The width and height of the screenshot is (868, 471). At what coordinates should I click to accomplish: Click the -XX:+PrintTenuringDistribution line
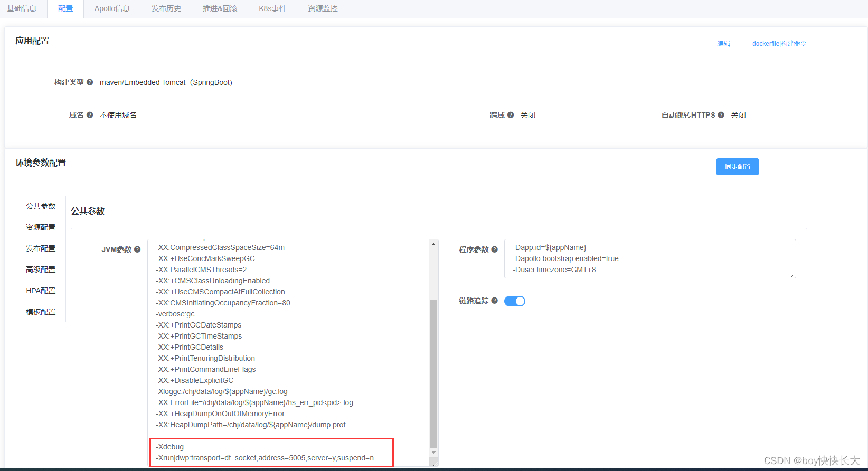[205, 358]
